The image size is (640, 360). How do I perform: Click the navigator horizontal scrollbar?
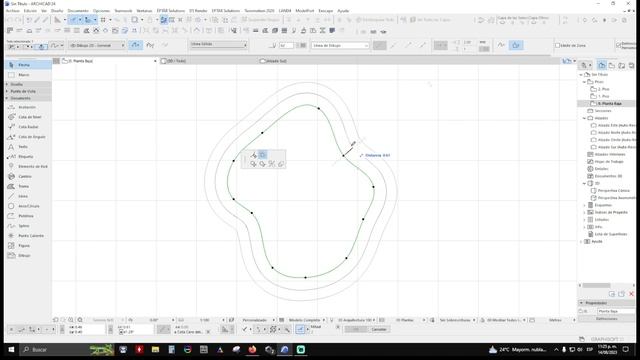coord(596,285)
